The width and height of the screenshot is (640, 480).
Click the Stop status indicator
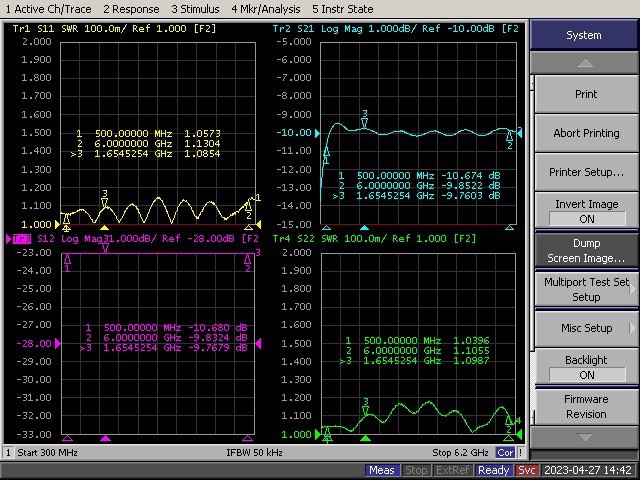[416, 470]
